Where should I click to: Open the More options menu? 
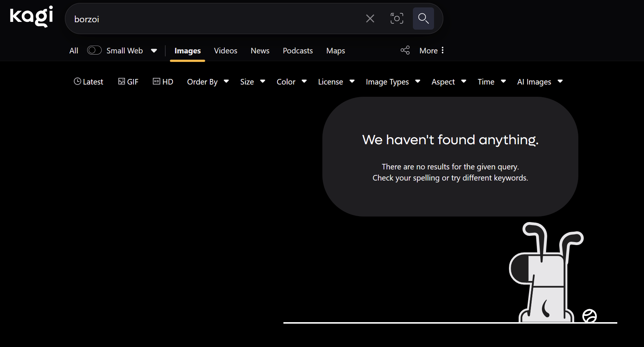pos(431,51)
